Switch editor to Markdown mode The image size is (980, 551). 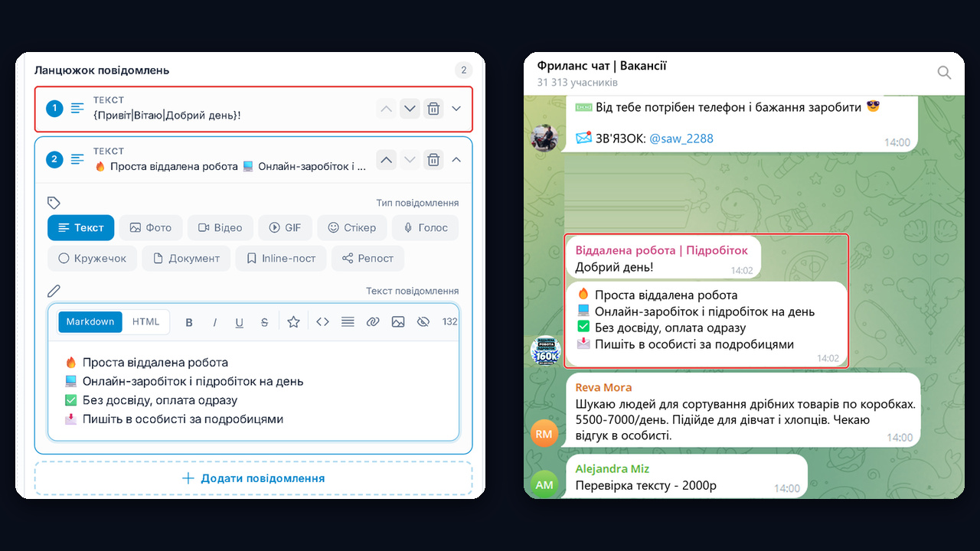90,322
